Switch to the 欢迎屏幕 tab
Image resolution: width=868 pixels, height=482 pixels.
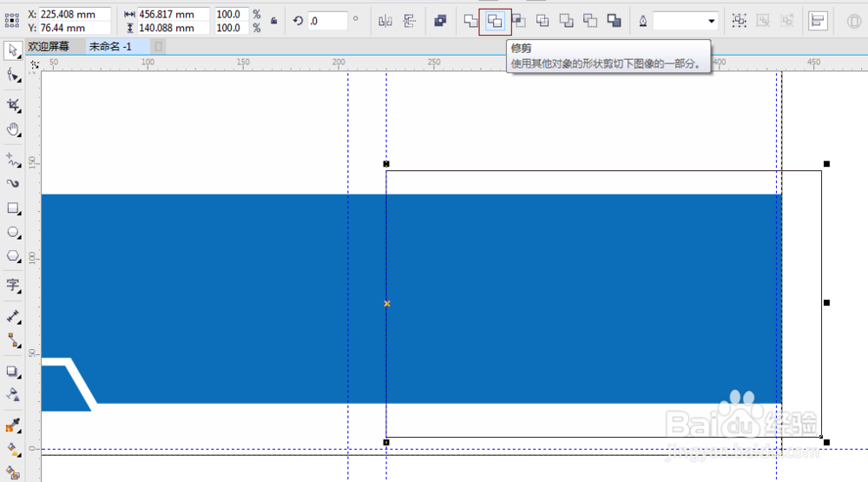click(49, 47)
